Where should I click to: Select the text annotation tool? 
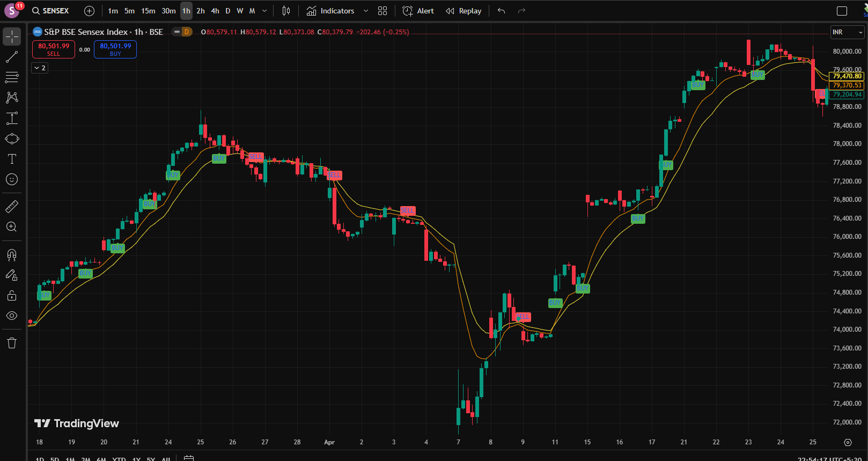pyautogui.click(x=12, y=159)
